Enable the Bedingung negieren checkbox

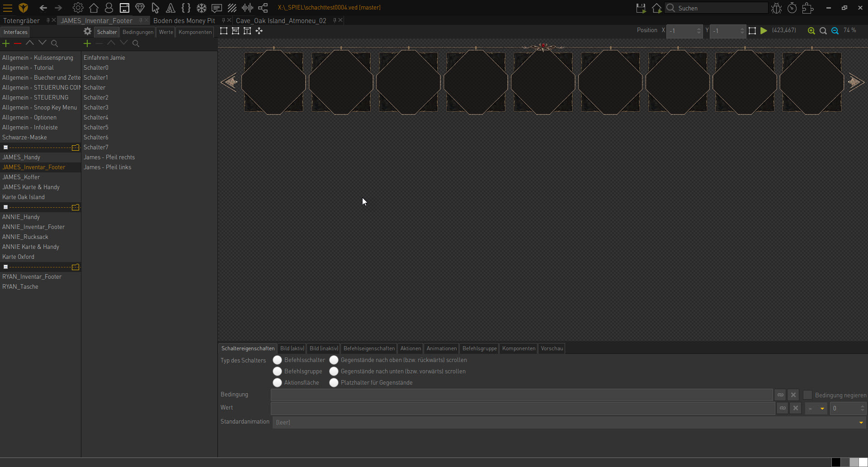[807, 395]
